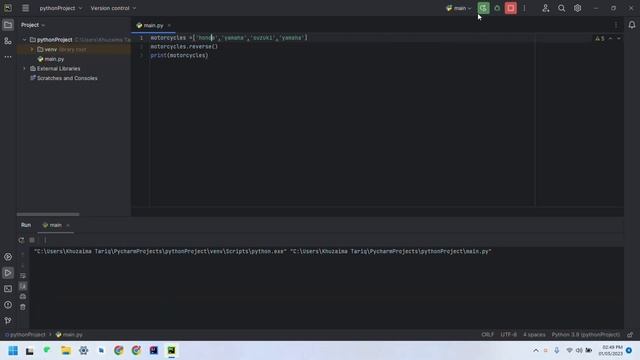Open Python Packages tool window icon
640x360 pixels.
(8, 257)
